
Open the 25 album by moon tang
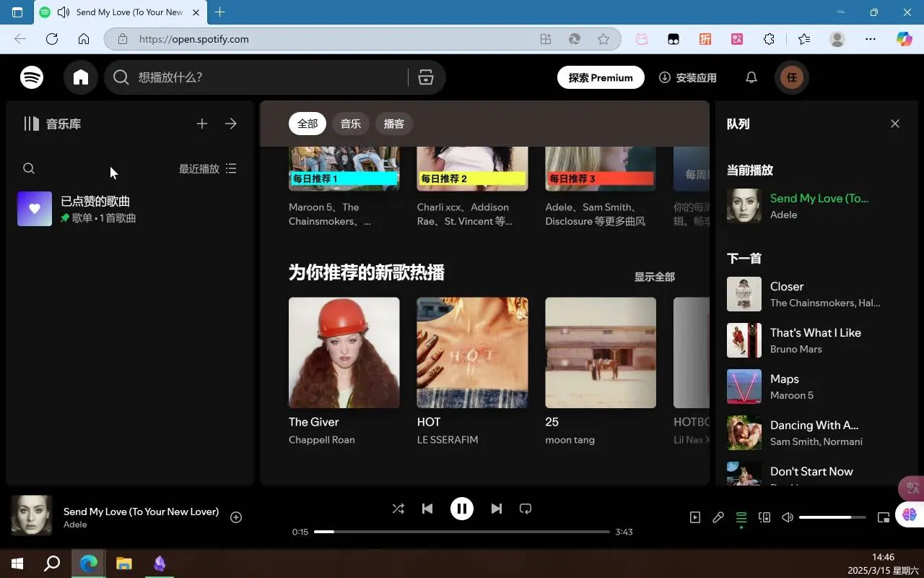pyautogui.click(x=601, y=353)
